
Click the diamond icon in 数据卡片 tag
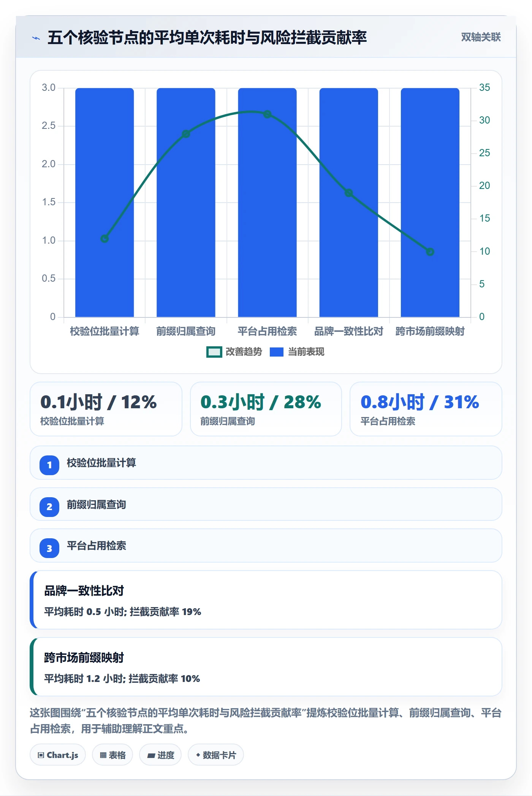[x=198, y=755]
